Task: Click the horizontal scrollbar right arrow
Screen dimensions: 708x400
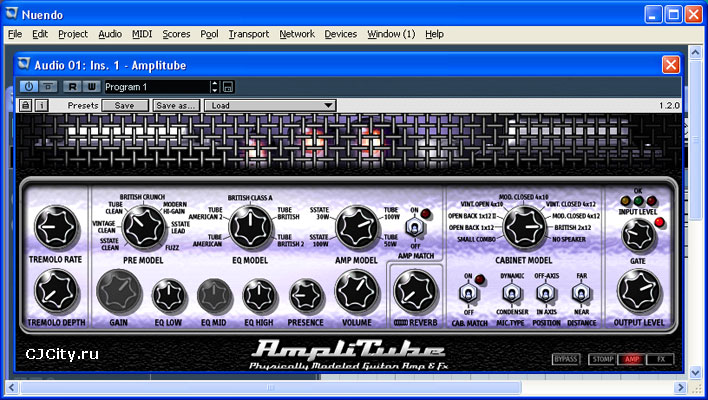Action: tap(680, 387)
